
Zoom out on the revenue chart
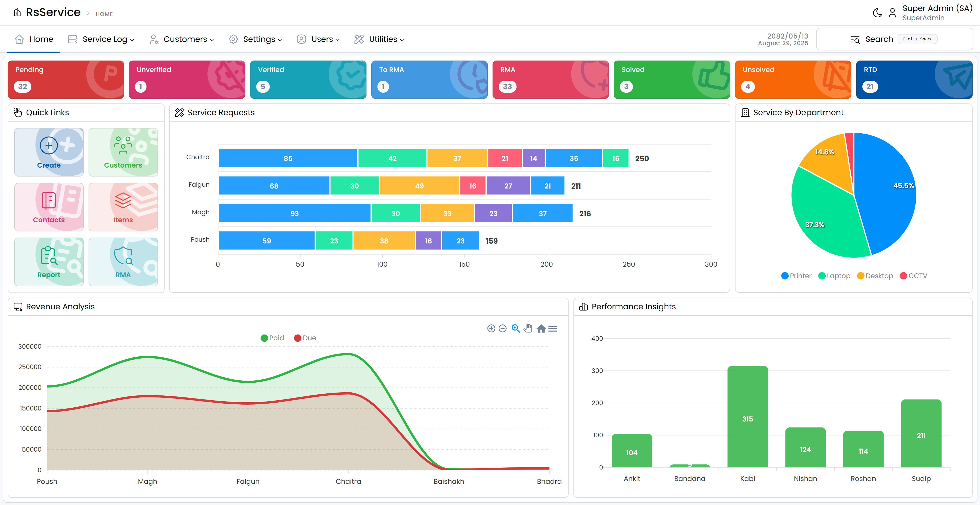503,328
